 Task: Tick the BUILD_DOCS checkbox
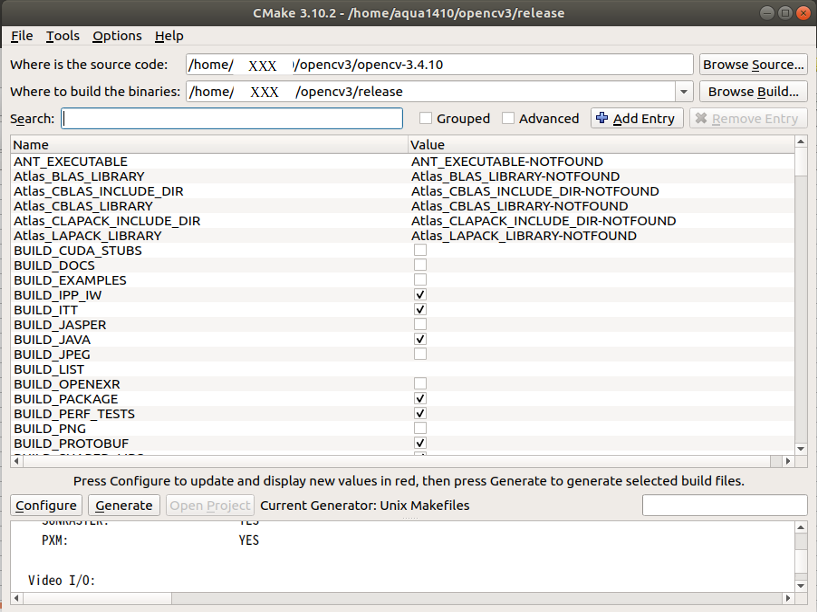tap(420, 265)
